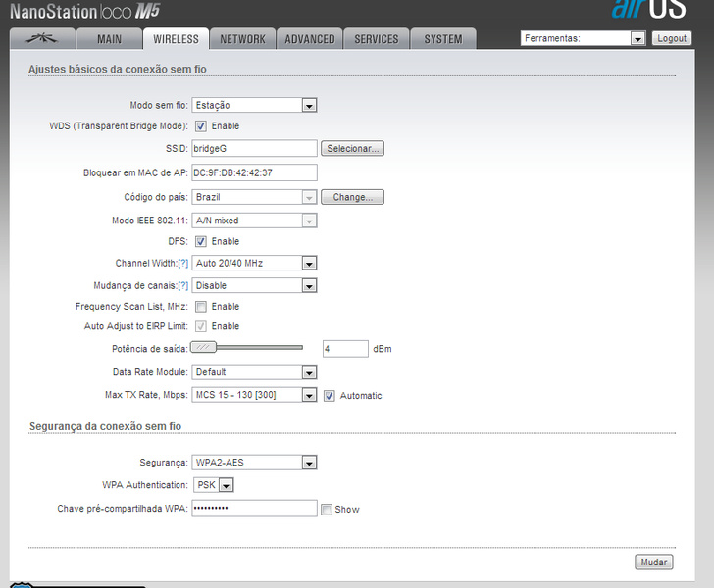Switch to the MAIN tab

pyautogui.click(x=109, y=38)
